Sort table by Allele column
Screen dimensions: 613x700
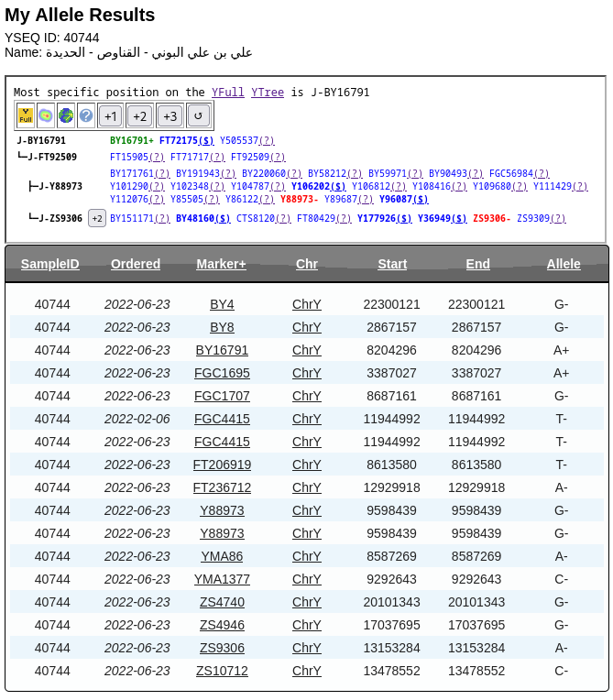pyautogui.click(x=564, y=264)
